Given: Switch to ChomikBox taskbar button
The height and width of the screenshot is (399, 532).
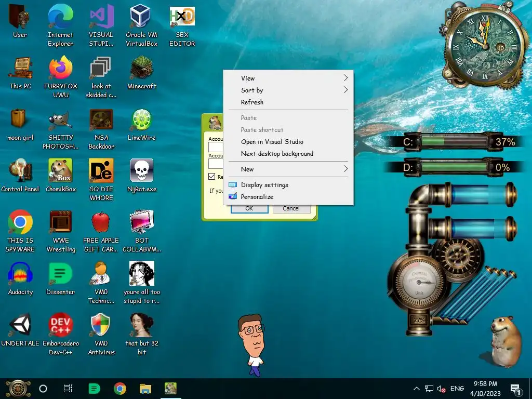Looking at the screenshot, I should coord(170,389).
